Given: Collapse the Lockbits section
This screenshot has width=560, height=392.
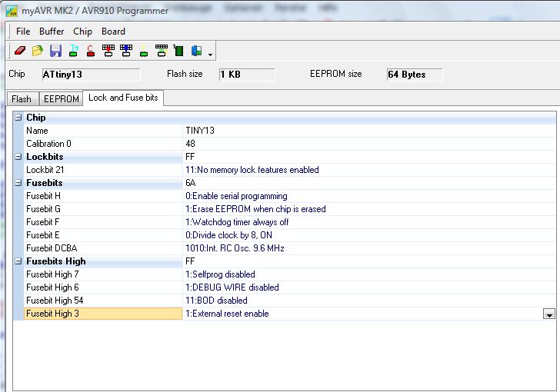Looking at the screenshot, I should point(18,156).
